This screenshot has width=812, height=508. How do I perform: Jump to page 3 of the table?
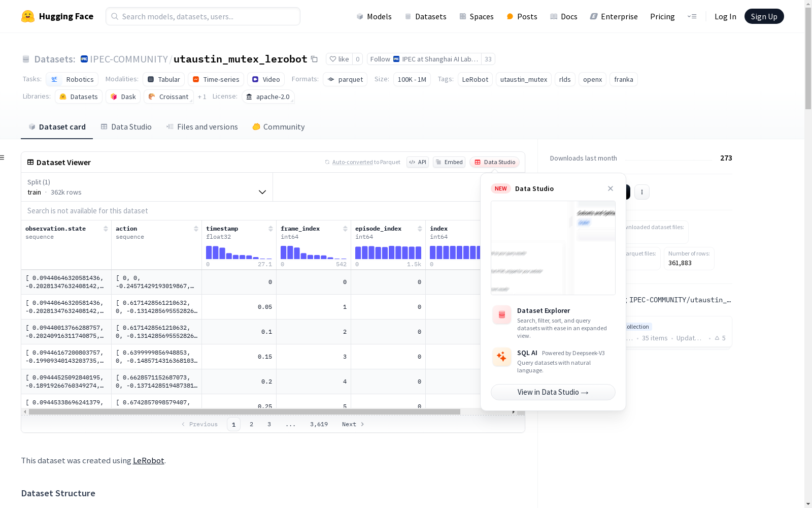coord(269,424)
